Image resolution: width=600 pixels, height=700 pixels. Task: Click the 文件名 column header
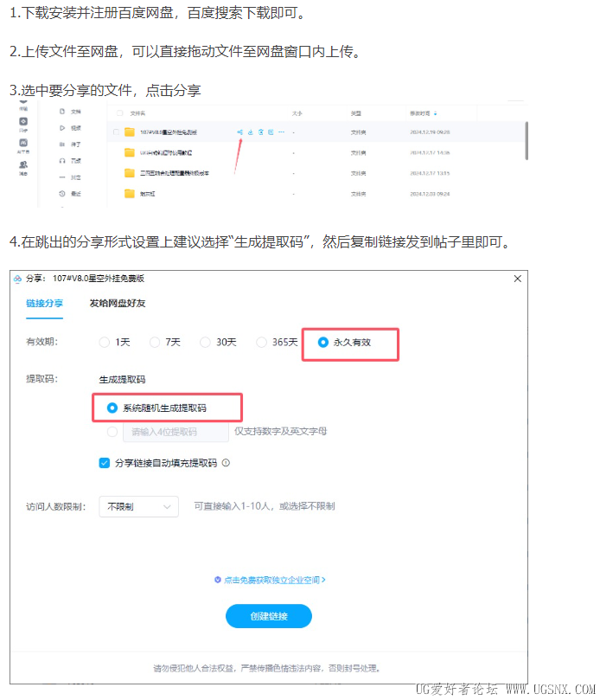click(x=137, y=113)
